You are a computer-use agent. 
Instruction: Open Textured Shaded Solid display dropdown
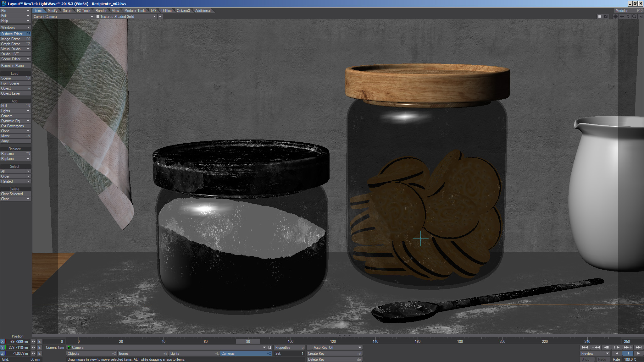pos(126,16)
